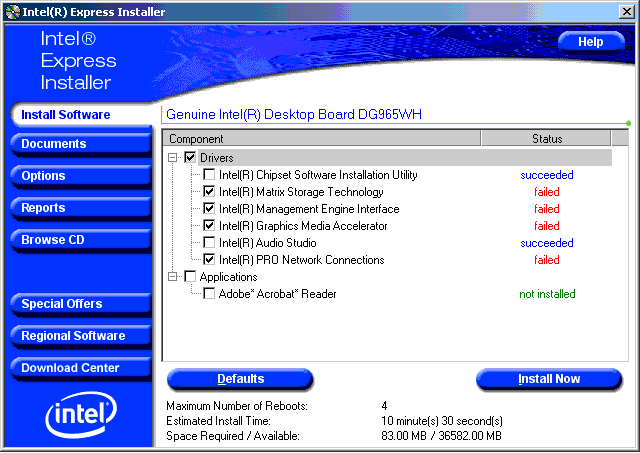
Task: Click 'failed' status for Graphics Media Accelerator
Action: pos(547,226)
